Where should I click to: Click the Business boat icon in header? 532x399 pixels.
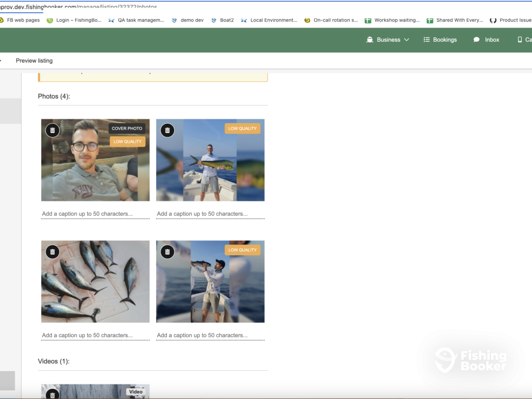tap(369, 40)
